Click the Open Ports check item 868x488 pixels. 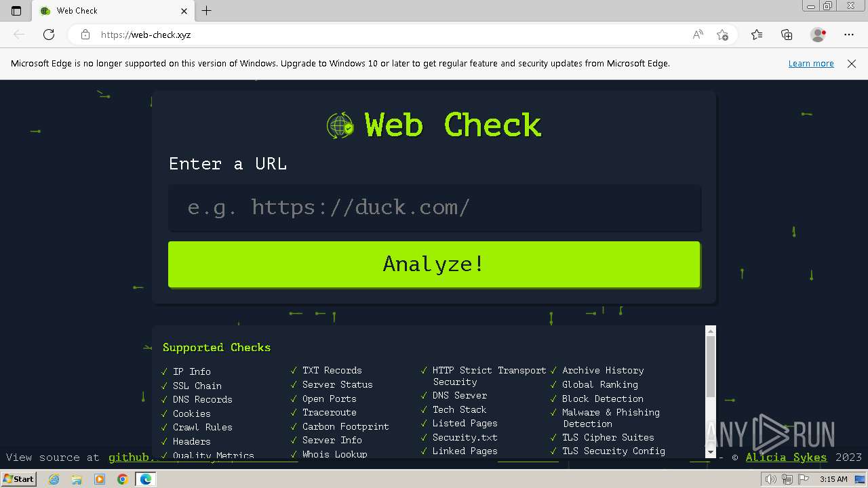(330, 399)
